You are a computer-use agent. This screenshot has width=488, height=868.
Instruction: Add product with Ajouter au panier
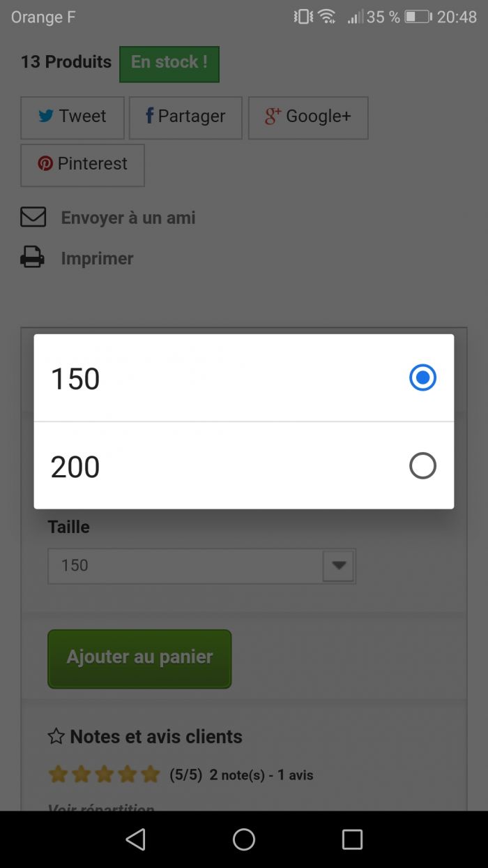pos(139,658)
